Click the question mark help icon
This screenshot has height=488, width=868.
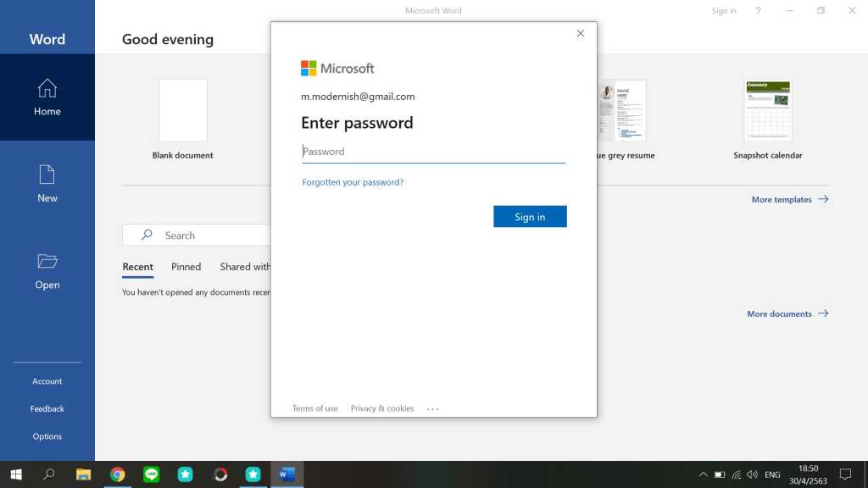point(758,11)
